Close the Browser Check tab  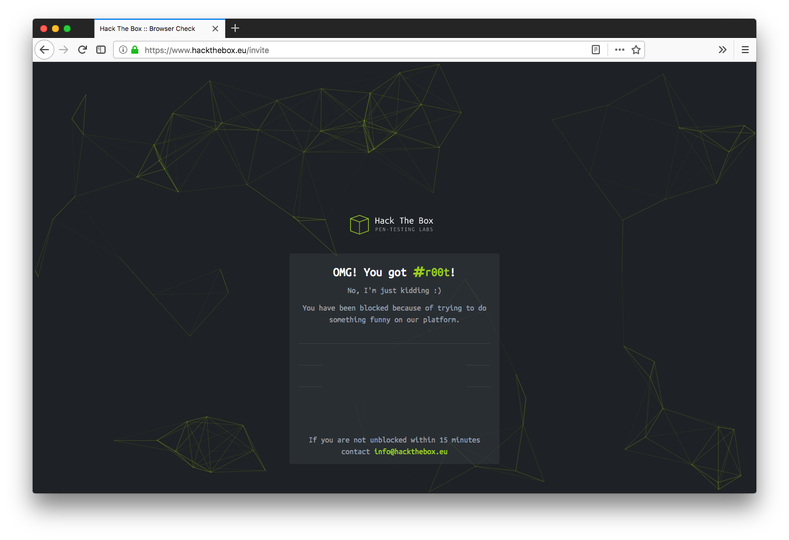(215, 29)
